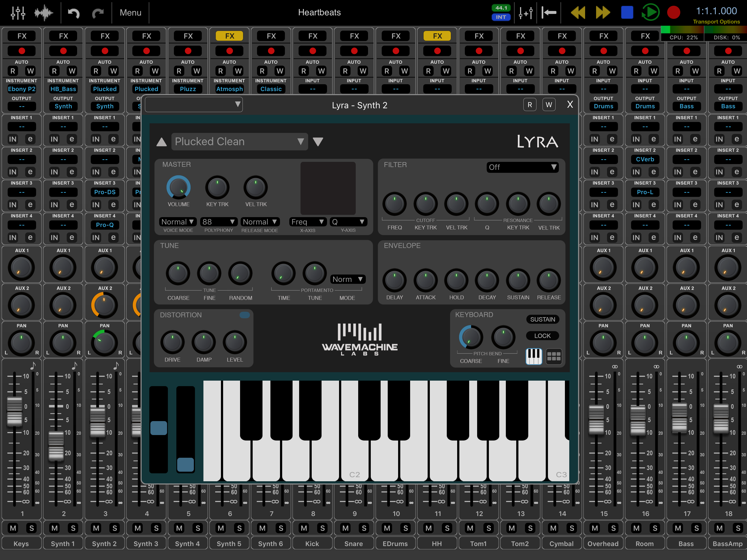Image resolution: width=747 pixels, height=560 pixels.
Task: Open the empty plugin preset dropdown in title bar
Action: click(x=194, y=104)
